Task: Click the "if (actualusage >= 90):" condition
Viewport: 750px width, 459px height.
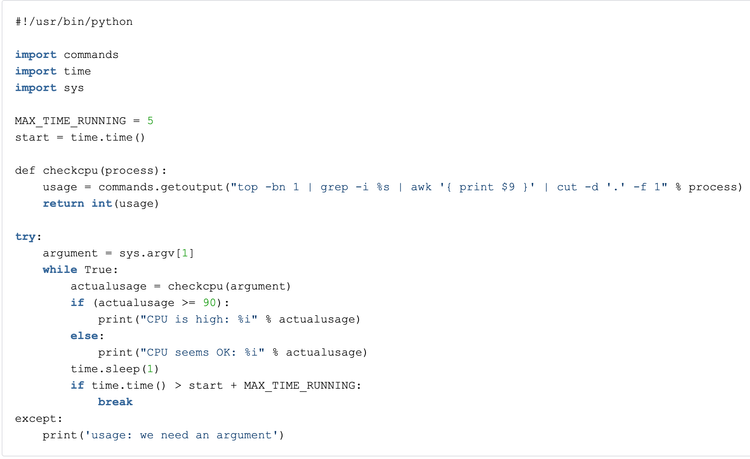Action: tap(150, 302)
